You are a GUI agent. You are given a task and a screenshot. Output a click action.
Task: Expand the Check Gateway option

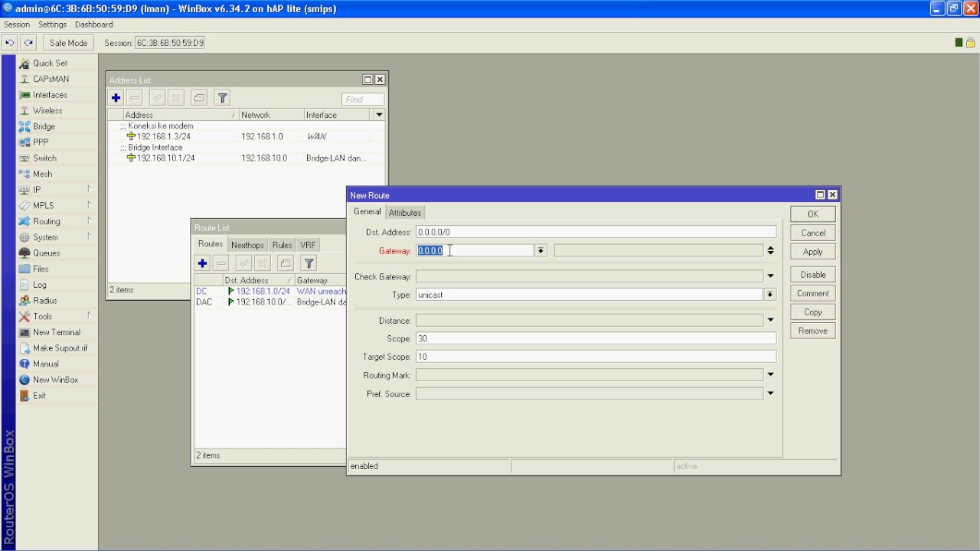pos(770,276)
